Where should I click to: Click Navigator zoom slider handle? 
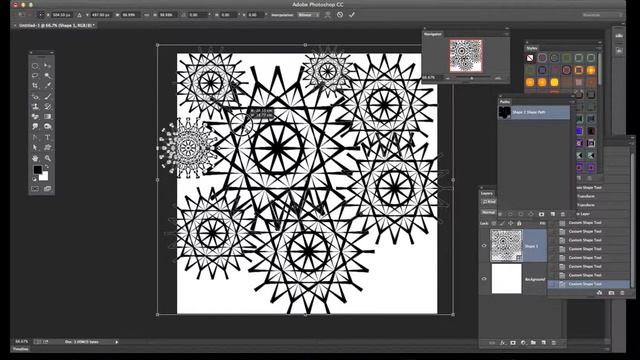click(472, 78)
